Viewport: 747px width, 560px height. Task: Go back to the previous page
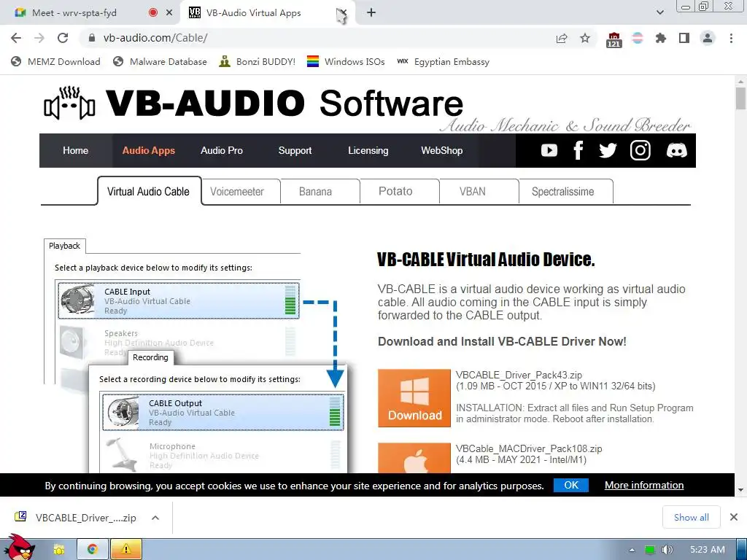[16, 38]
